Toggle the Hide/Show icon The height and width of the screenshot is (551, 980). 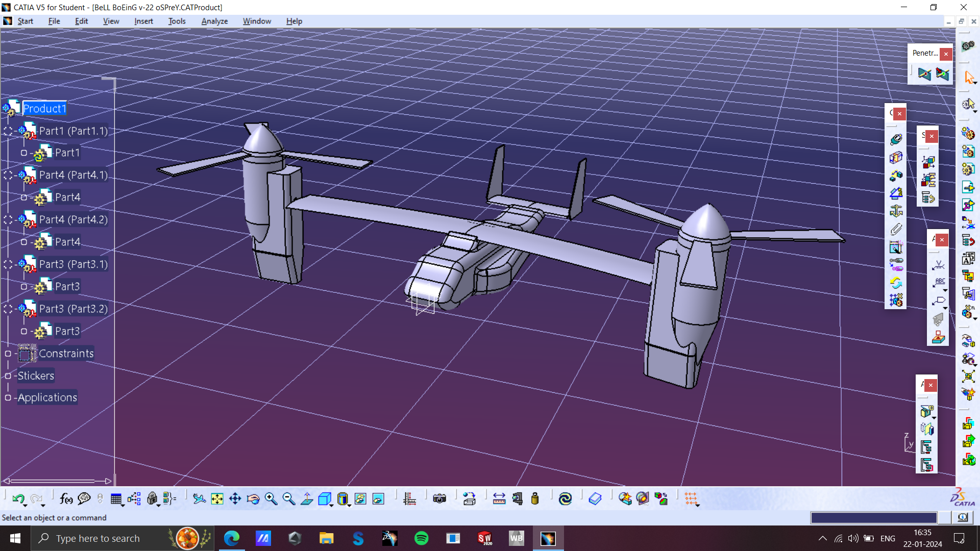point(360,498)
